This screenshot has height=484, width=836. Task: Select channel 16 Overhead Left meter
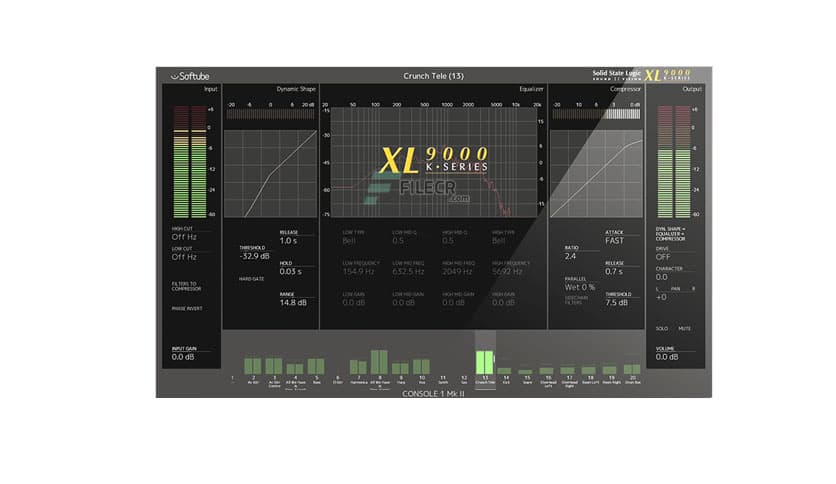(546, 370)
